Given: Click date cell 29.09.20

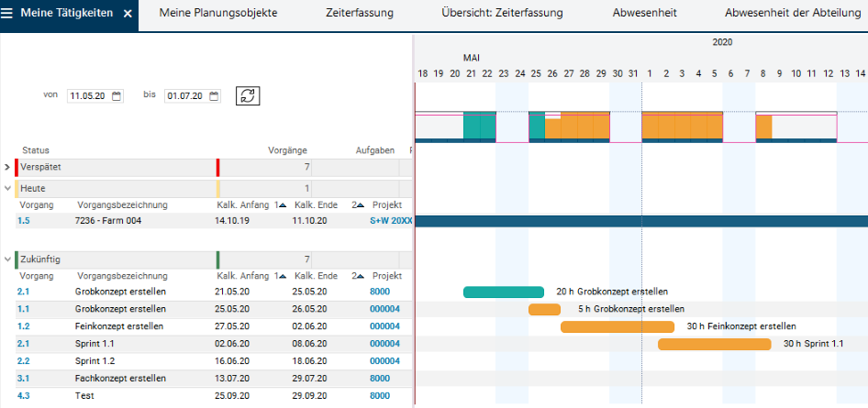Looking at the screenshot, I should click(310, 396).
